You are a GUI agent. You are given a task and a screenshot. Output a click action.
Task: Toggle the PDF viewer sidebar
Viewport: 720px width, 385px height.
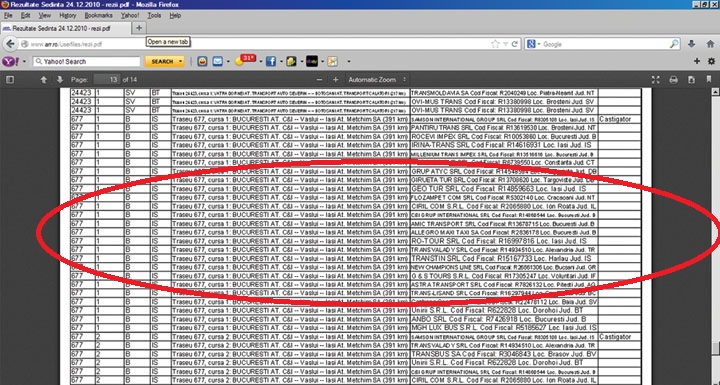pyautogui.click(x=10, y=80)
